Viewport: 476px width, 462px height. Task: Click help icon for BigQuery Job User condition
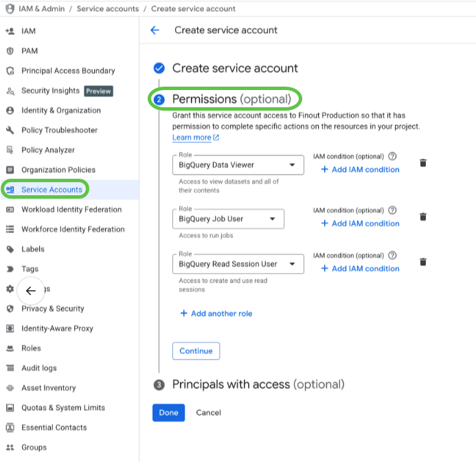coord(392,210)
